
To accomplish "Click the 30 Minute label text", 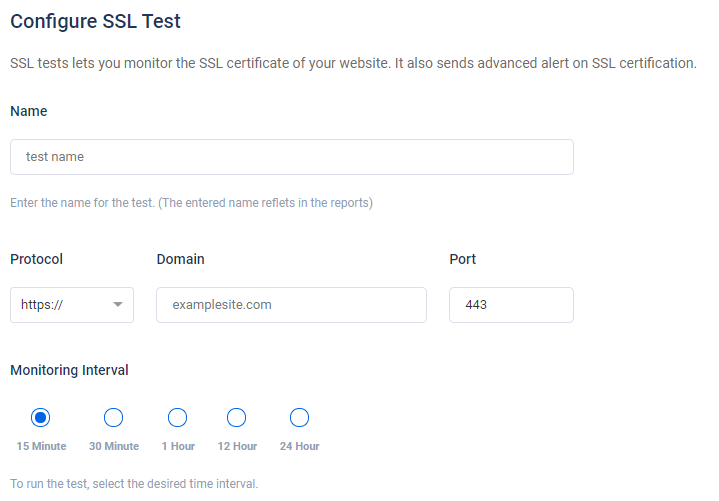I will tap(114, 446).
